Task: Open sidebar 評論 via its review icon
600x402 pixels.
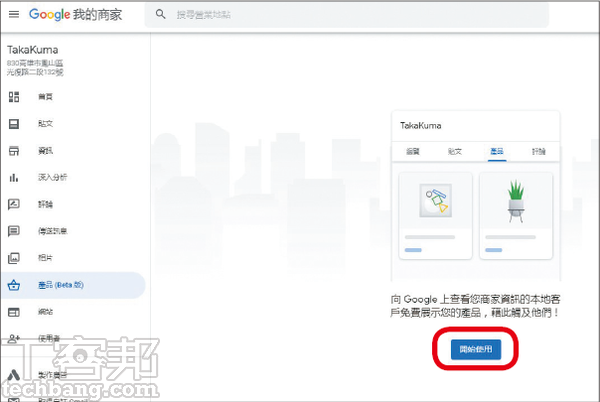Action: coord(14,204)
